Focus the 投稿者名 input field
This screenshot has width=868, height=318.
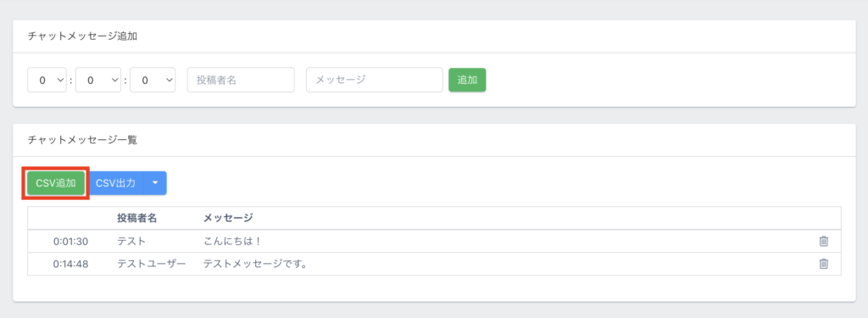241,80
